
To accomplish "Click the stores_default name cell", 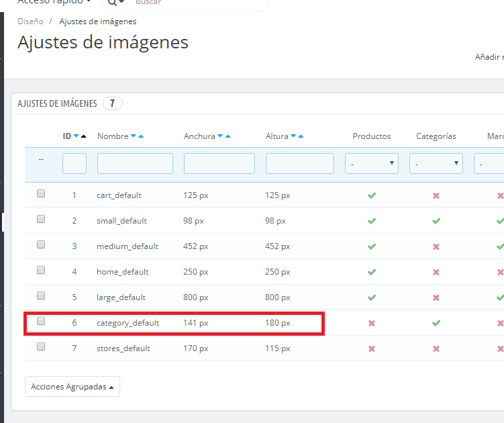I will [x=123, y=348].
